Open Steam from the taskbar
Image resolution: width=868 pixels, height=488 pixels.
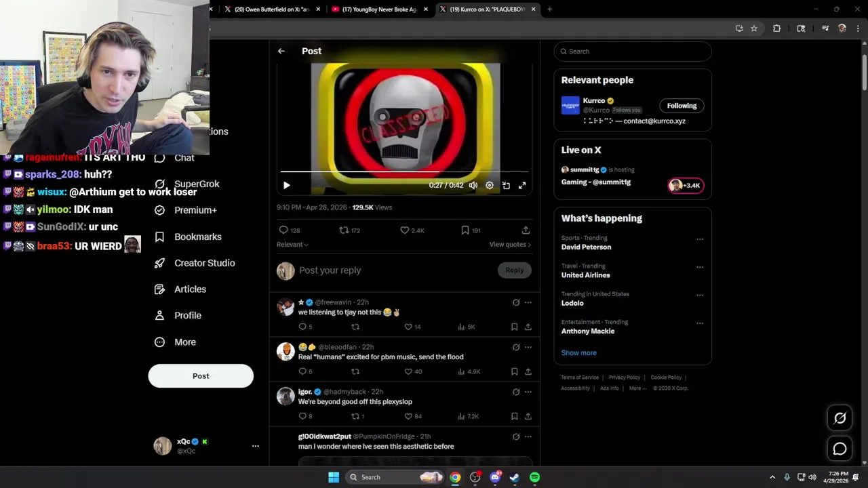(515, 477)
